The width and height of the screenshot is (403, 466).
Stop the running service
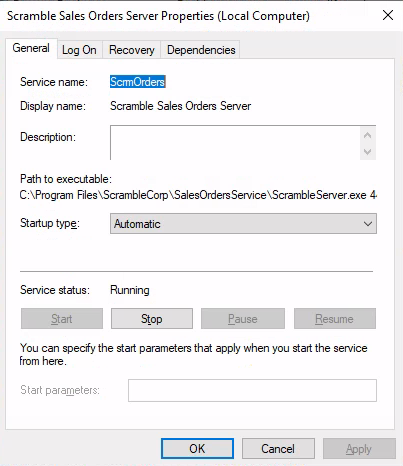pos(152,319)
